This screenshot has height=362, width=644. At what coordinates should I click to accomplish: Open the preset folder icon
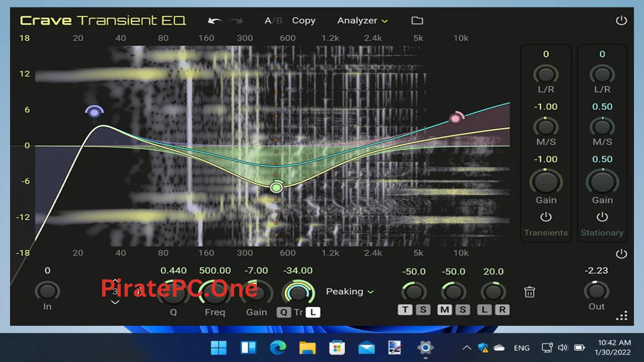tap(417, 21)
